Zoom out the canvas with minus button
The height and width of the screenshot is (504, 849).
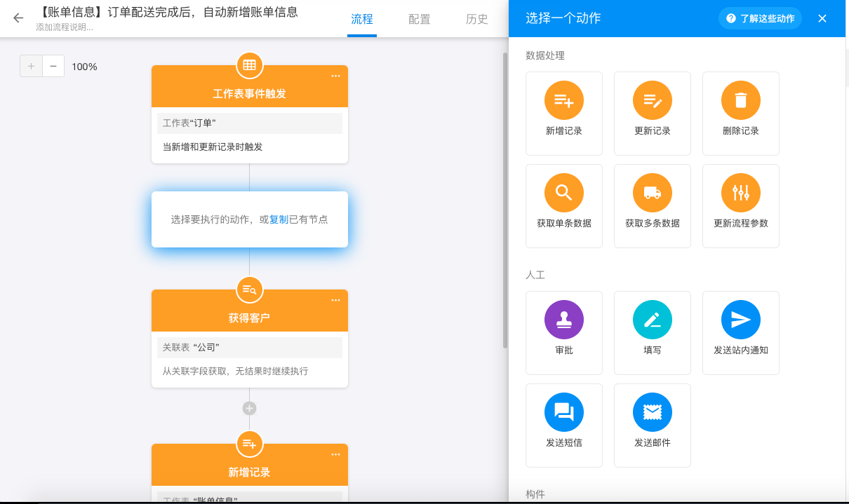[x=53, y=67]
